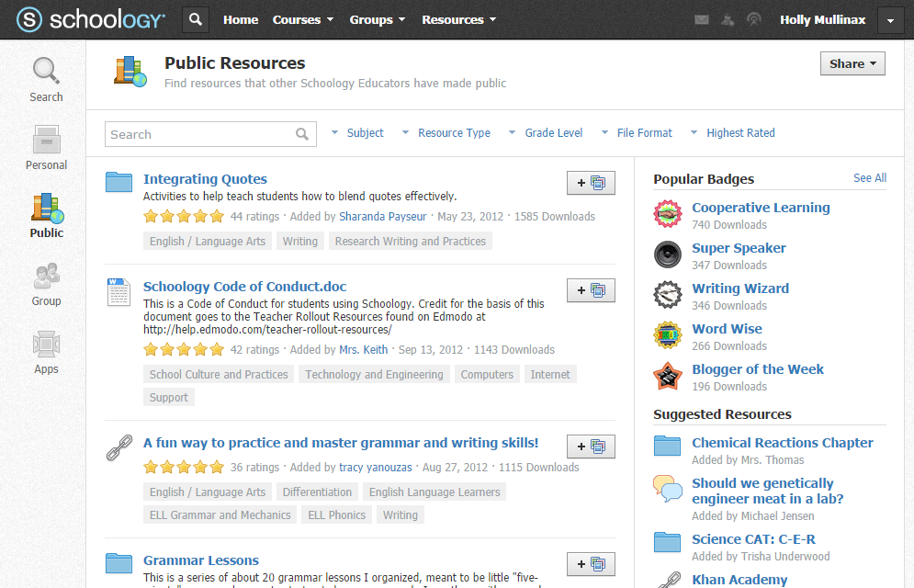Image resolution: width=914 pixels, height=588 pixels.
Task: Add Grammar Lessons to my resources
Action: click(x=591, y=564)
